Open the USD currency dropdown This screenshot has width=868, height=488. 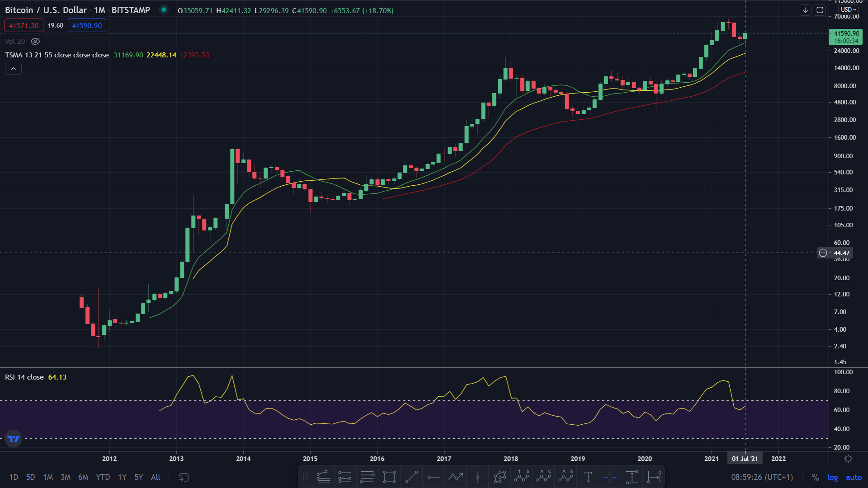tap(848, 9)
